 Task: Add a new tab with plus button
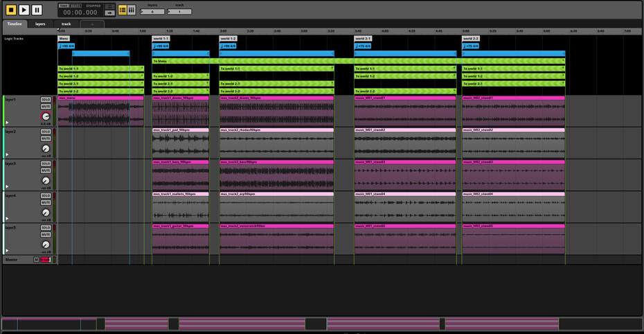[x=92, y=24]
